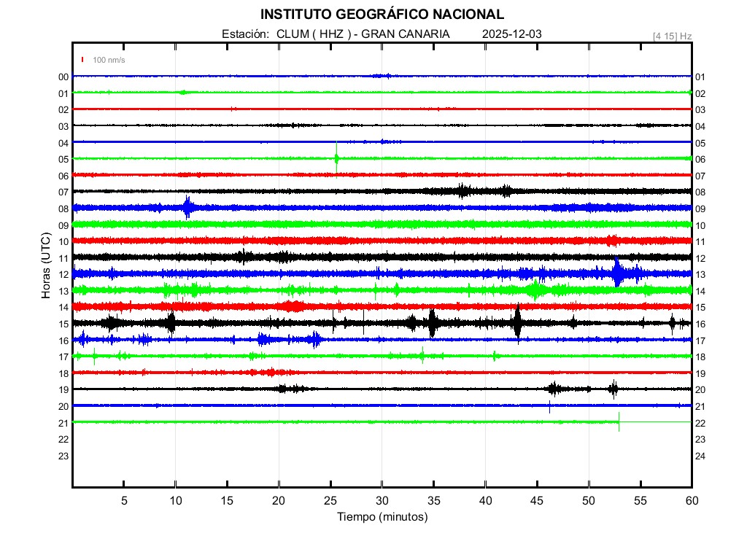Select the 23 hour label on left axis
This screenshot has height=560, width=747.
click(63, 456)
